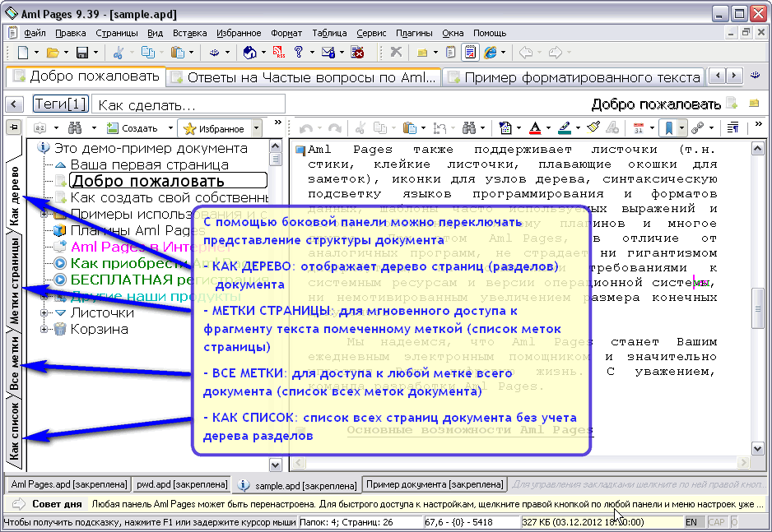772x532 pixels.
Task: Click the New document icon
Action: tap(23, 52)
